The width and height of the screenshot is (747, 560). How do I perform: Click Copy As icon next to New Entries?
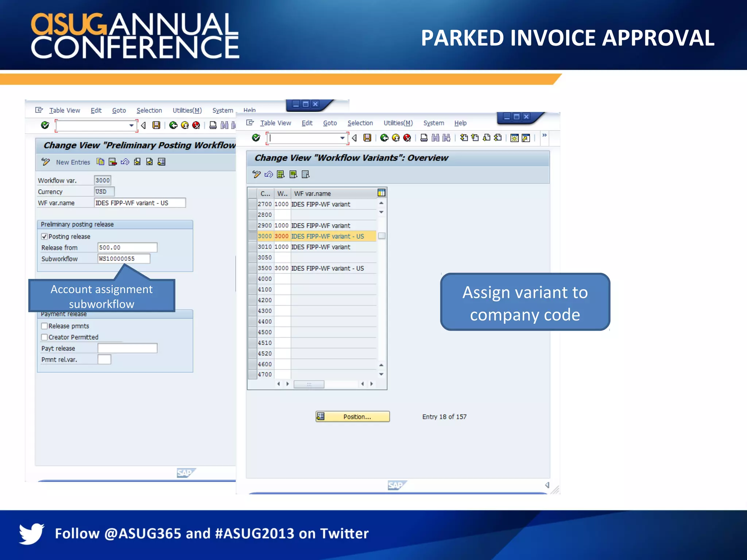[100, 162]
